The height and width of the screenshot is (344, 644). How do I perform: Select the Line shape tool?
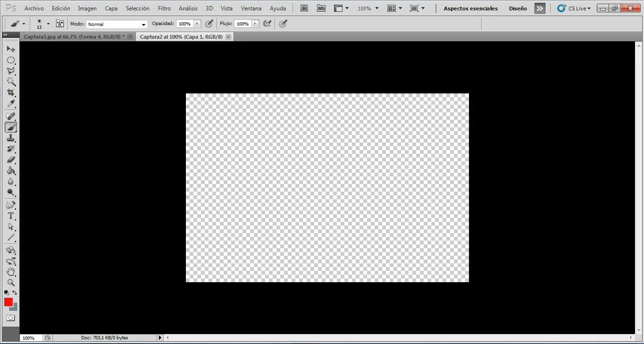pos(11,237)
